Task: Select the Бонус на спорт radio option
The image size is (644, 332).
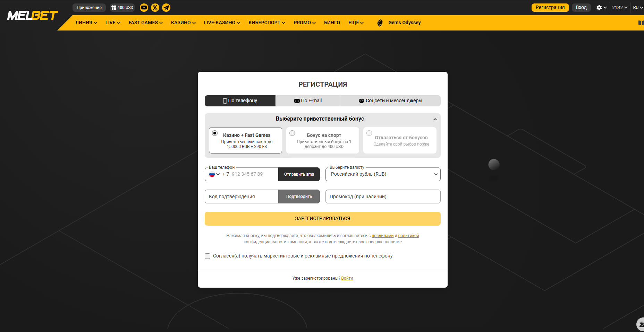Action: coord(292,133)
